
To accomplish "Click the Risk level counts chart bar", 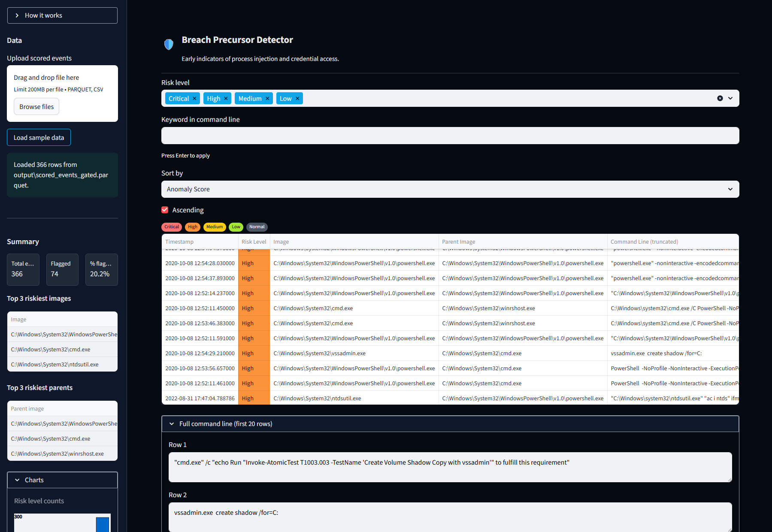I will tap(103, 525).
